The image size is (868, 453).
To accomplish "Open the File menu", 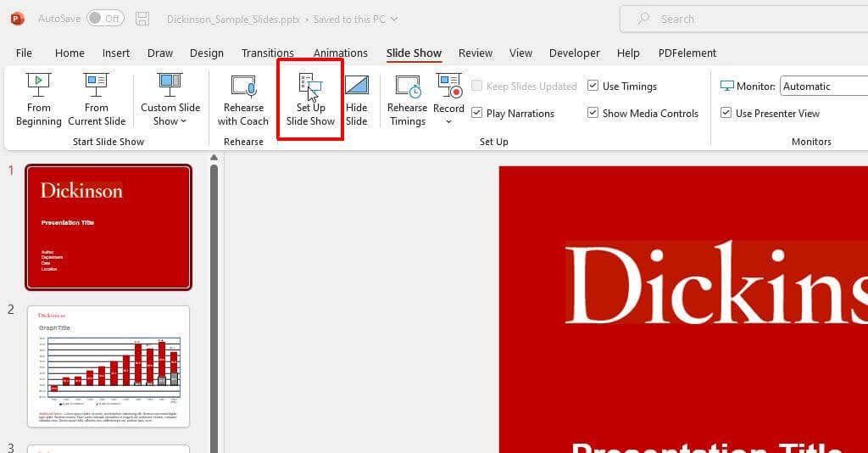I will [24, 53].
